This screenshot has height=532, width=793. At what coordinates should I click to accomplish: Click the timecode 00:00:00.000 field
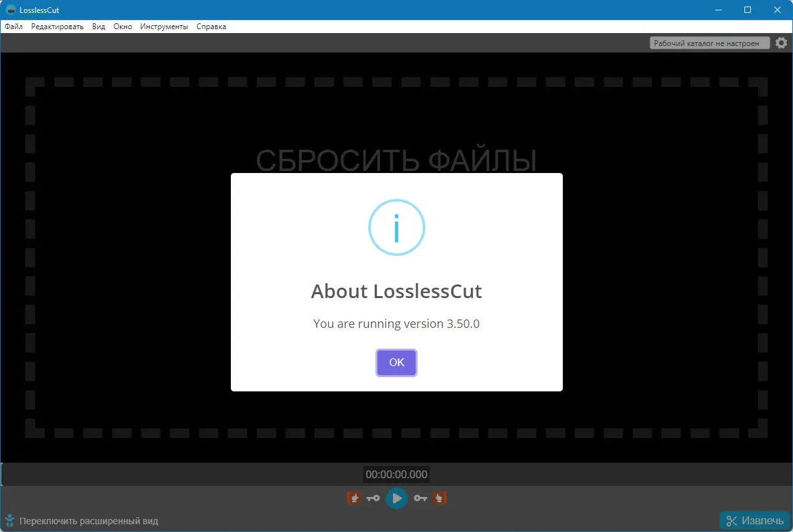(396, 474)
